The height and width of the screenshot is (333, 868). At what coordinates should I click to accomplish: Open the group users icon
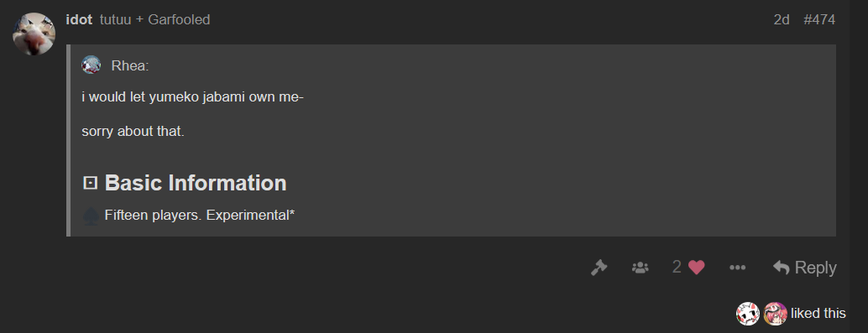click(x=640, y=268)
